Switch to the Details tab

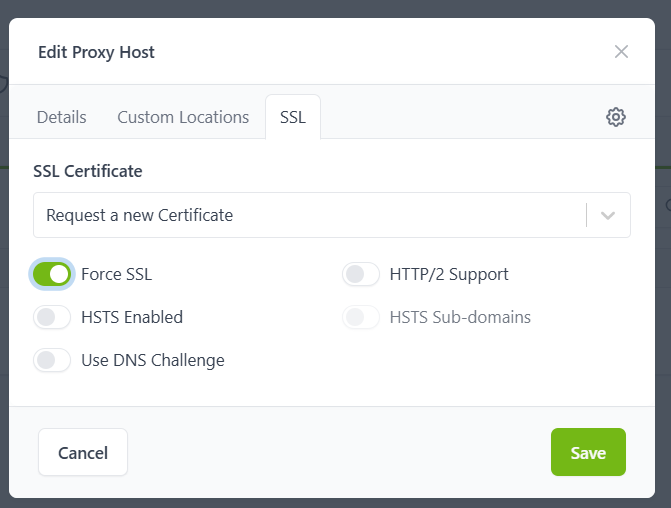pyautogui.click(x=62, y=117)
